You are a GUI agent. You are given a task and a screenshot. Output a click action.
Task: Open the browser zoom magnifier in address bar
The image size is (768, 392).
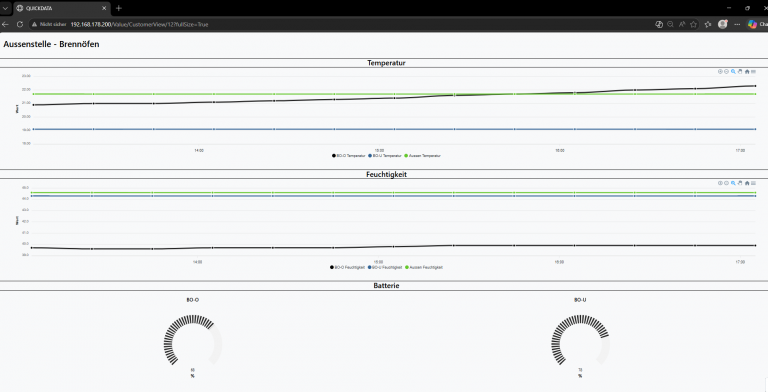click(x=670, y=24)
